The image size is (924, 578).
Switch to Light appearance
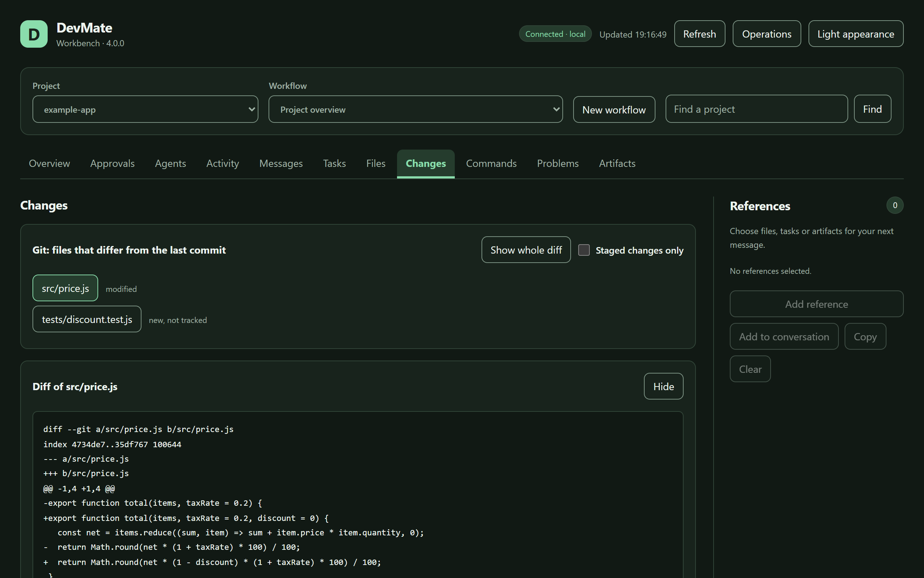click(856, 34)
